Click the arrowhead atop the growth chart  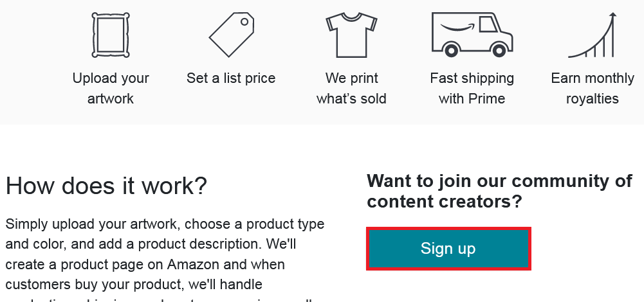(x=612, y=15)
